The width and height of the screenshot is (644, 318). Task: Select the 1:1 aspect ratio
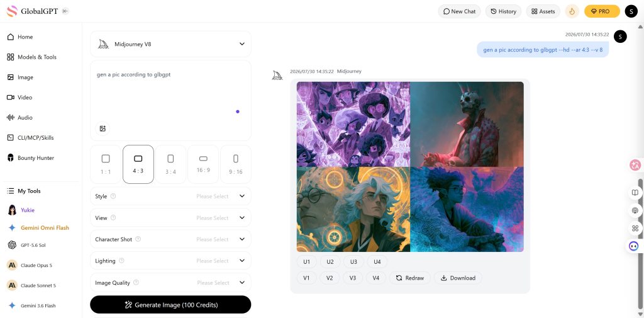[106, 164]
